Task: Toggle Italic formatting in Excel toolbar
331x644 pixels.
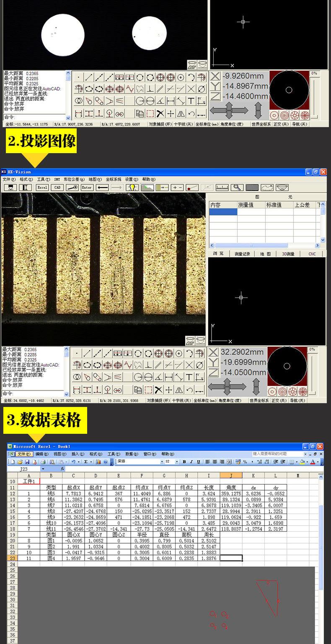Action: [191, 462]
